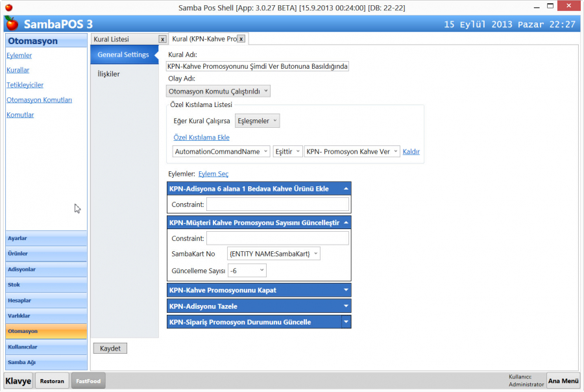Click the SambaPOS apple logo icon

point(12,24)
